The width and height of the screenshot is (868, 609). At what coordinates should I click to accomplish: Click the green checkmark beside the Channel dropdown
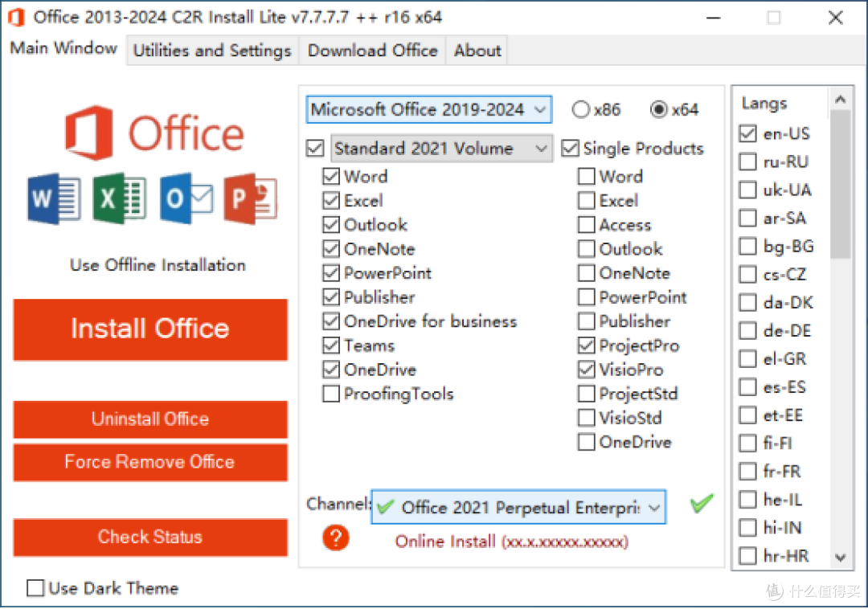pyautogui.click(x=702, y=504)
